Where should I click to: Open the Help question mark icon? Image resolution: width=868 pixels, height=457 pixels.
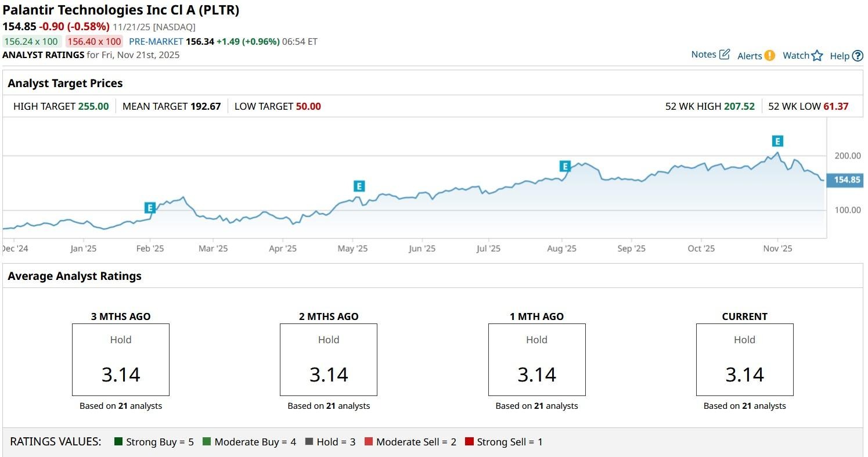pos(858,56)
